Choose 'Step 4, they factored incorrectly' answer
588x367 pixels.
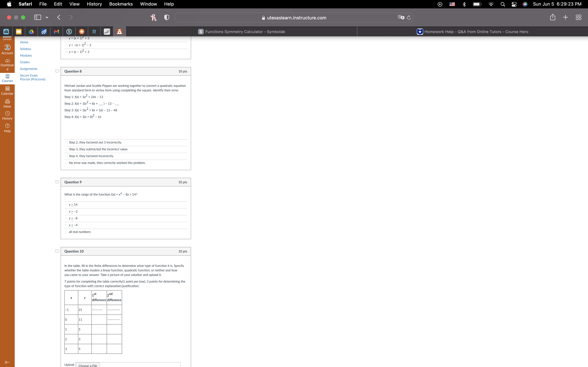66,156
